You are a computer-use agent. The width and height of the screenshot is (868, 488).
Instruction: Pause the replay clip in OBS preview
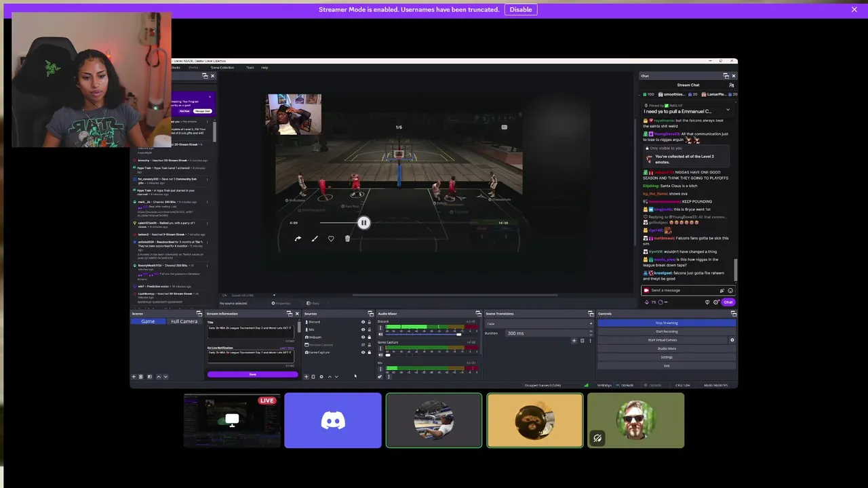[363, 222]
